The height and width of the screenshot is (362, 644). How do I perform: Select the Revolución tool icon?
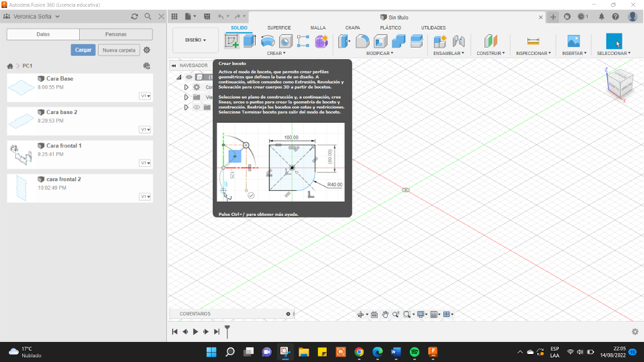(267, 41)
